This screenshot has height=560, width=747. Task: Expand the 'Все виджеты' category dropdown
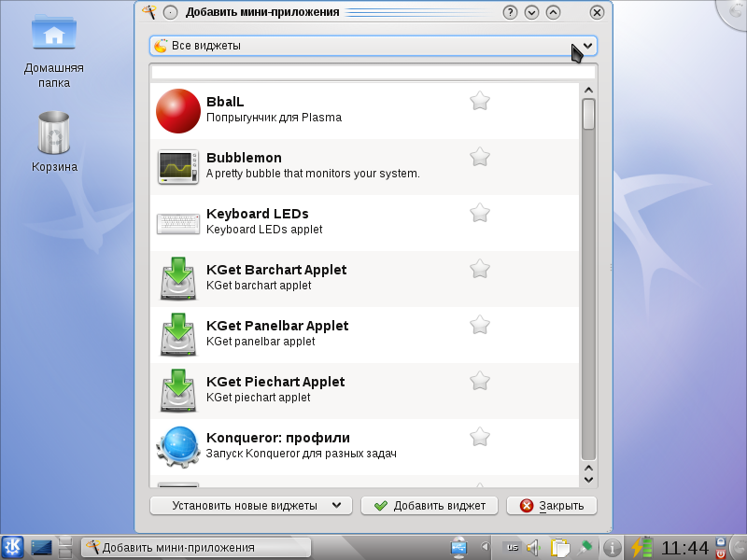tap(373, 46)
